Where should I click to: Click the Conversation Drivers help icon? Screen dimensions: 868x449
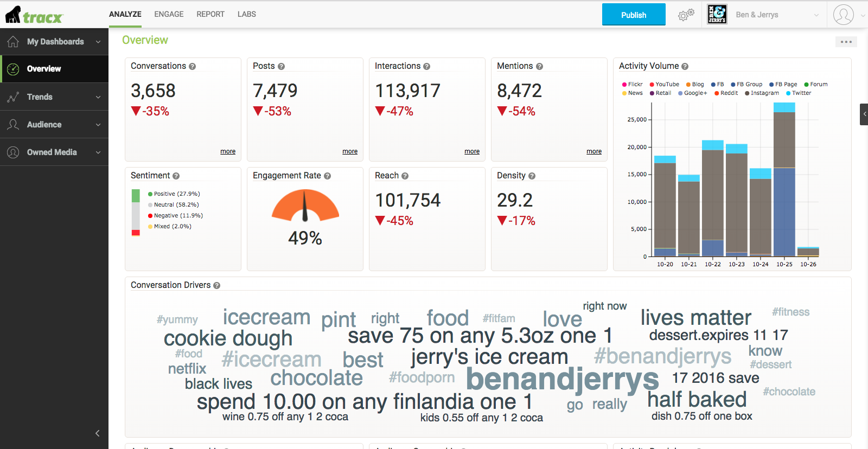coord(216,285)
